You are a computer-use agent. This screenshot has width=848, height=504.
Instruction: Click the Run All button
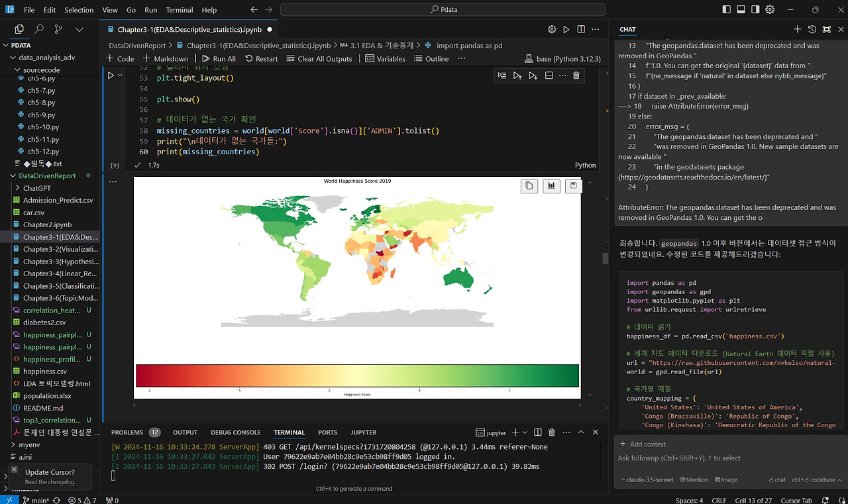218,58
